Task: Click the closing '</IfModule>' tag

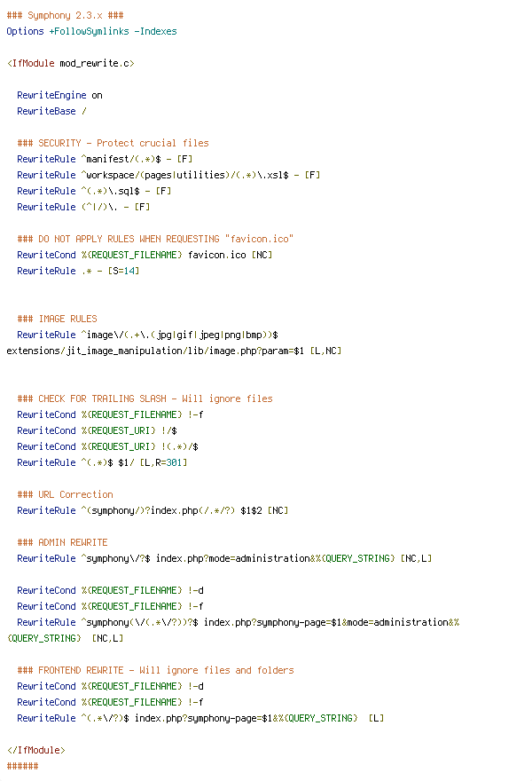Action: (x=35, y=750)
